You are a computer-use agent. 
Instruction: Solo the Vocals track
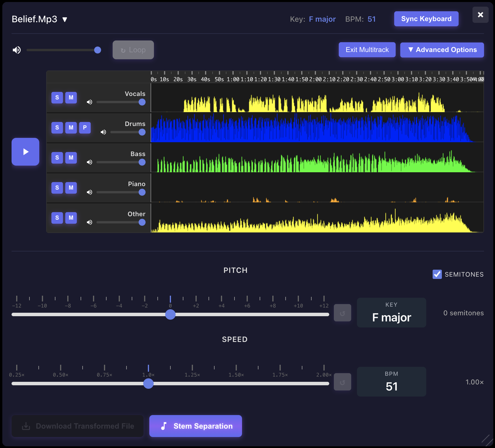(57, 98)
